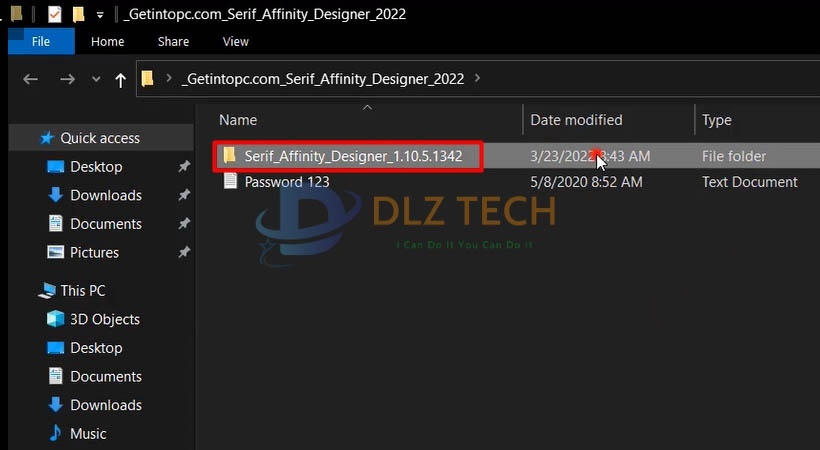Click the pin icon beside Pictures

[x=184, y=253]
